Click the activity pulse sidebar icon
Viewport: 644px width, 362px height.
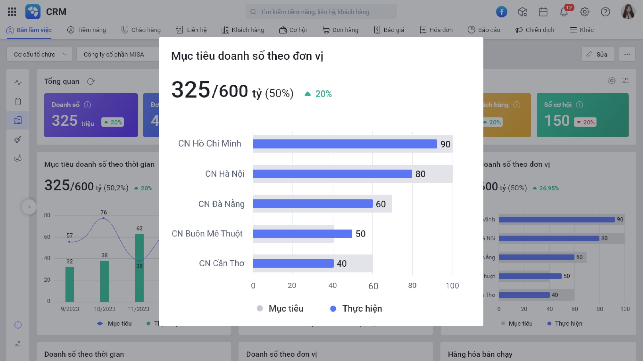point(18,83)
